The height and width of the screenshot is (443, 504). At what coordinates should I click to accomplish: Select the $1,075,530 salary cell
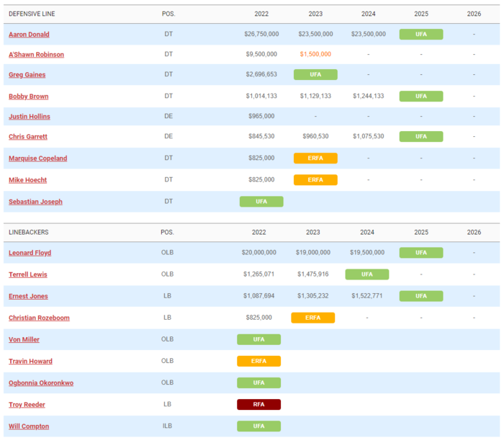pos(369,136)
